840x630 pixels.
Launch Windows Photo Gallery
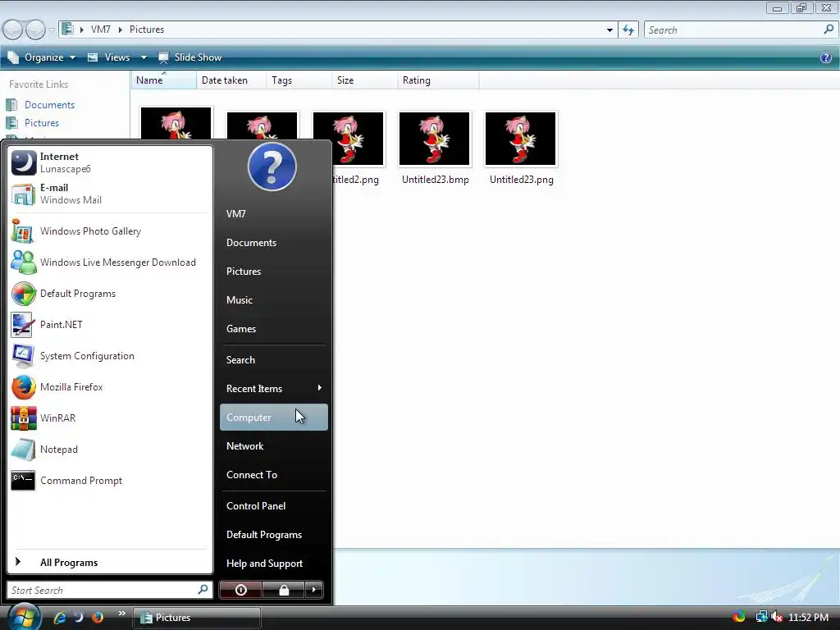tap(109, 231)
